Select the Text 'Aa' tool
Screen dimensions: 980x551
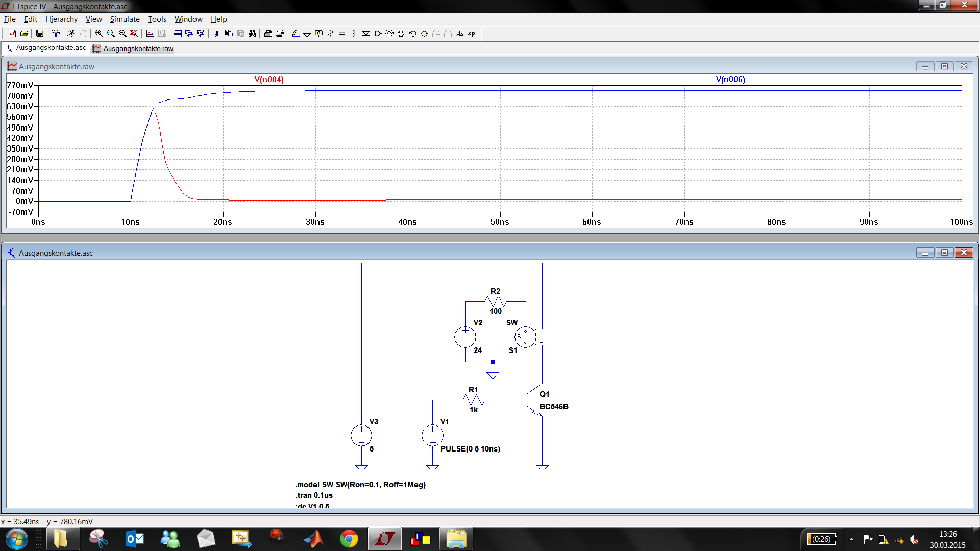(x=460, y=34)
